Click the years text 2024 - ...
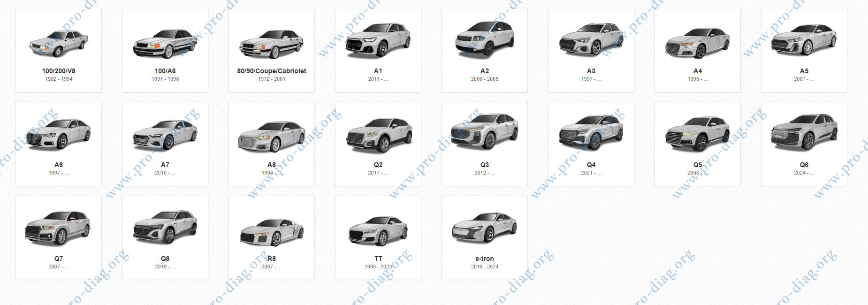The image size is (868, 305). click(x=804, y=173)
